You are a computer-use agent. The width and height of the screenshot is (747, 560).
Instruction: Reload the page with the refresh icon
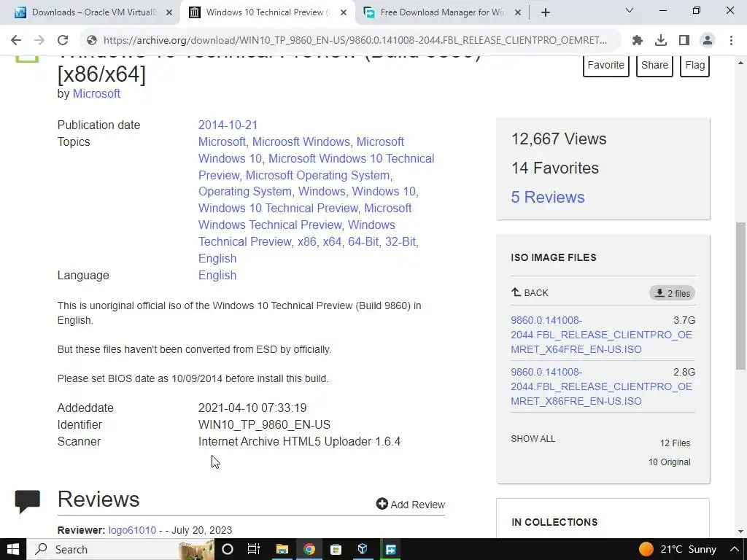tap(63, 41)
